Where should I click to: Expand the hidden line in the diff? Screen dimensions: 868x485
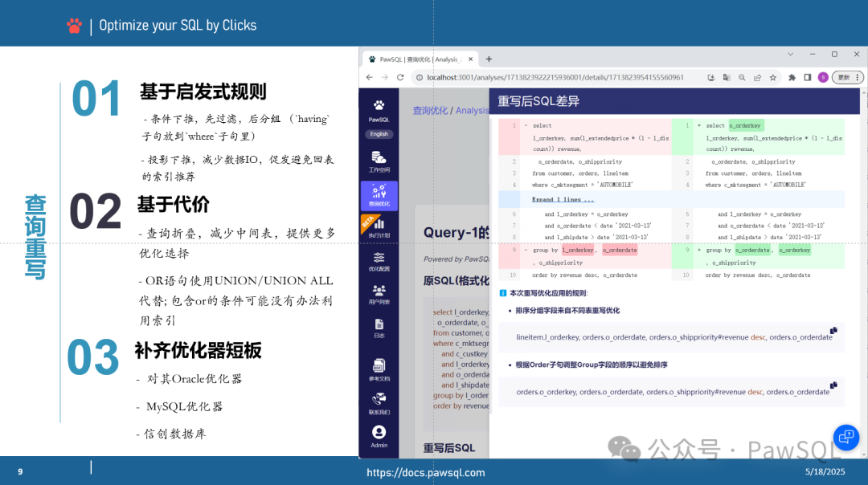coord(563,200)
